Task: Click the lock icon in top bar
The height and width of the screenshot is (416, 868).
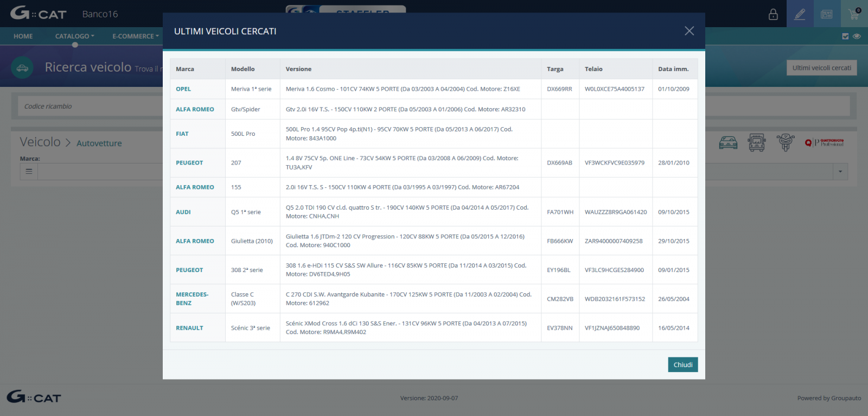Action: tap(773, 14)
